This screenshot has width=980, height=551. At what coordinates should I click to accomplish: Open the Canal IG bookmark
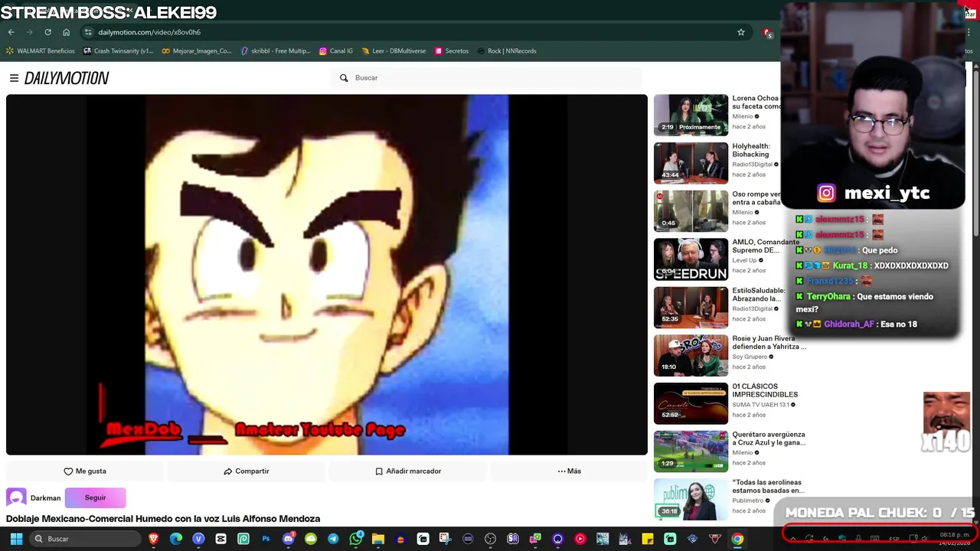[x=335, y=51]
